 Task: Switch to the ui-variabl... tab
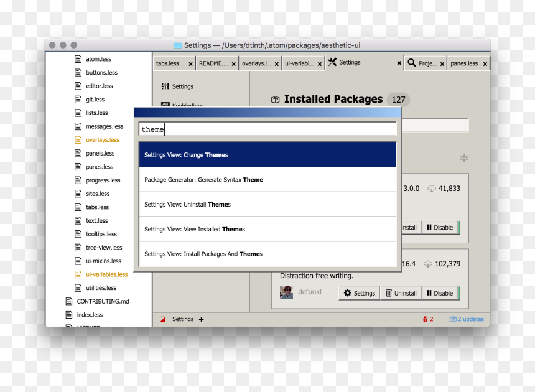(303, 63)
